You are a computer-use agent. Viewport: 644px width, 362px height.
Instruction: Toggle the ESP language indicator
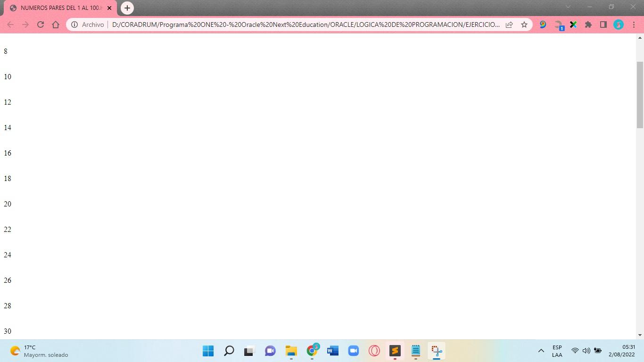(x=557, y=351)
